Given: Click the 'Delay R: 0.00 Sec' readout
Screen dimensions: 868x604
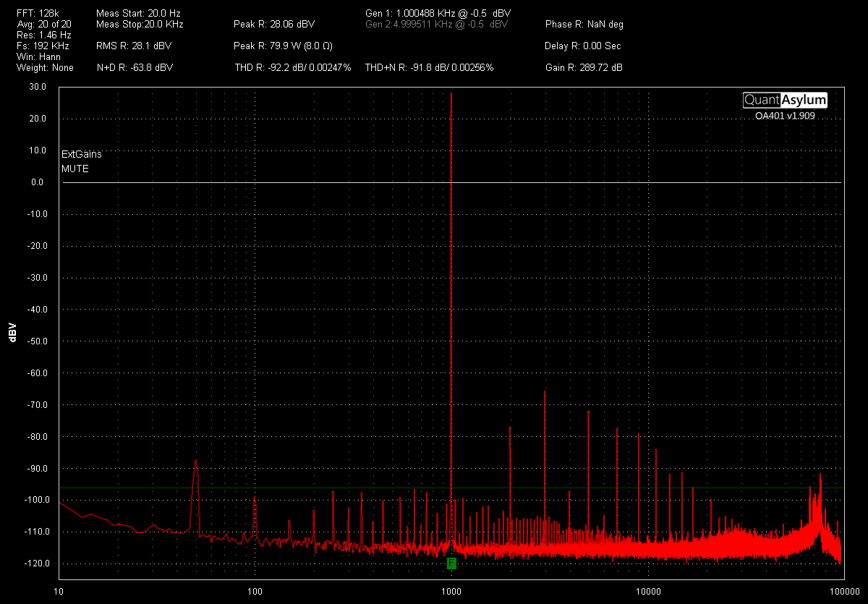Looking at the screenshot, I should click(x=583, y=46).
